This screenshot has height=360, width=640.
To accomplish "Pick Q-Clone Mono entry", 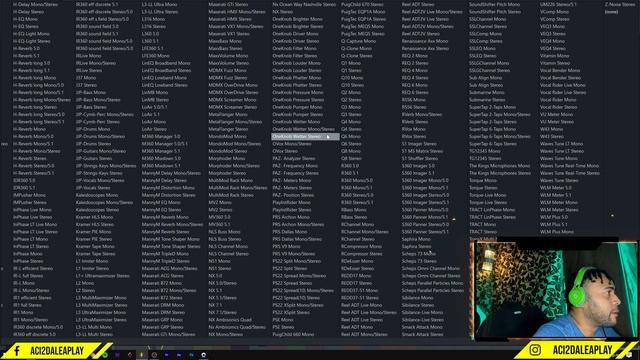I will click(356, 49).
